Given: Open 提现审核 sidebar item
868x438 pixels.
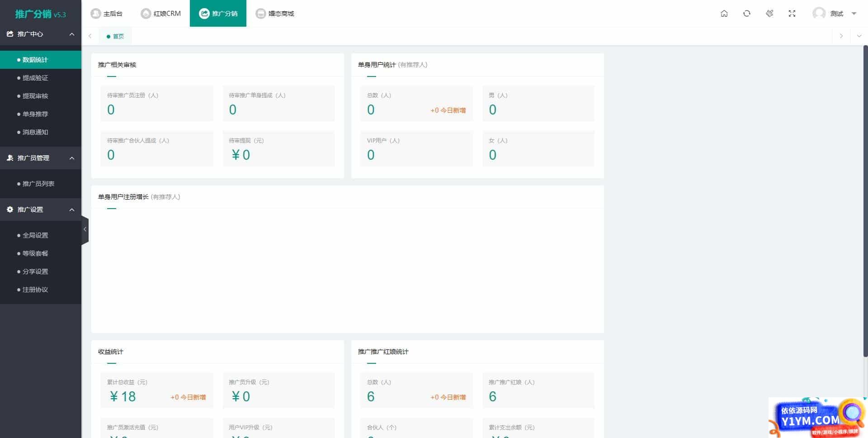Looking at the screenshot, I should click(x=41, y=96).
